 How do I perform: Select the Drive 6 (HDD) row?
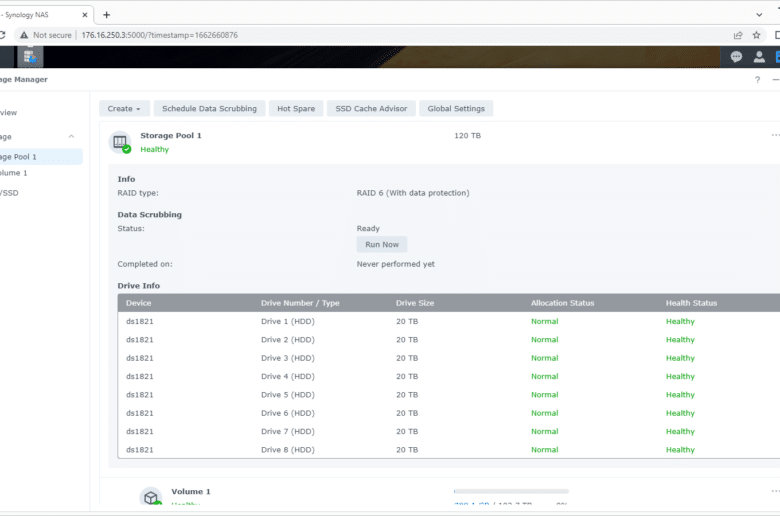(x=449, y=413)
